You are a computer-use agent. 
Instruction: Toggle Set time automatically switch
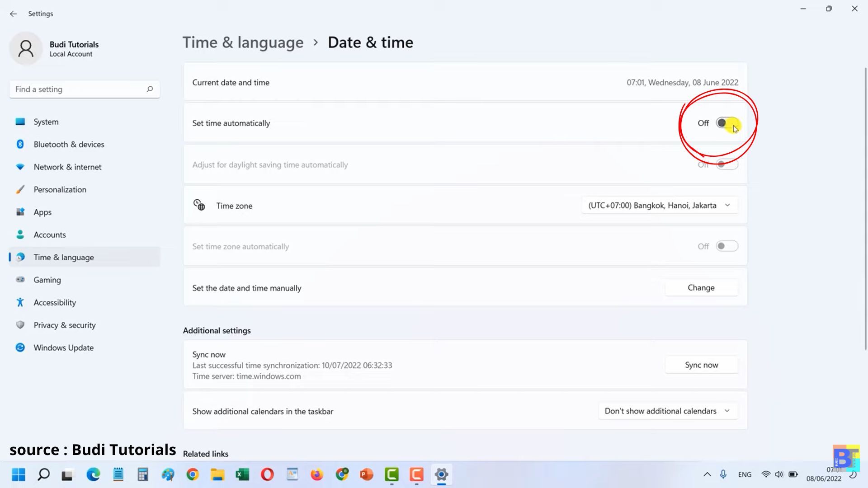pyautogui.click(x=727, y=123)
